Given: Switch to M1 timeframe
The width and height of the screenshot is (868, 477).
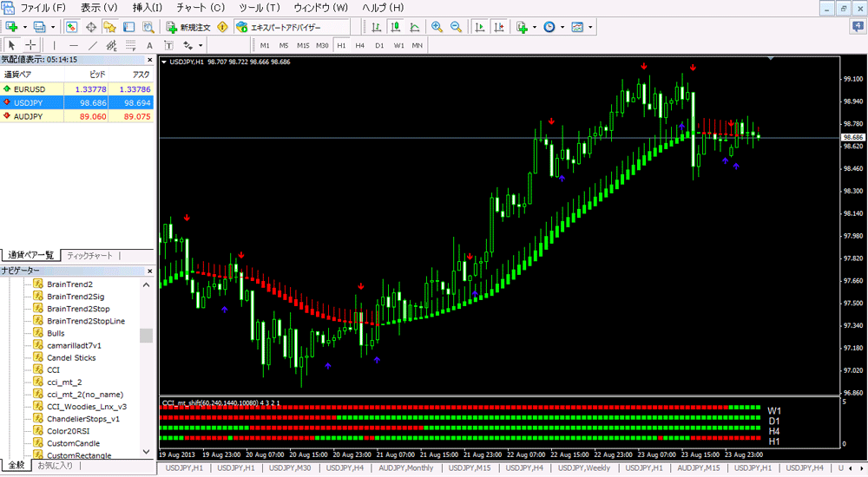Looking at the screenshot, I should pos(265,45).
